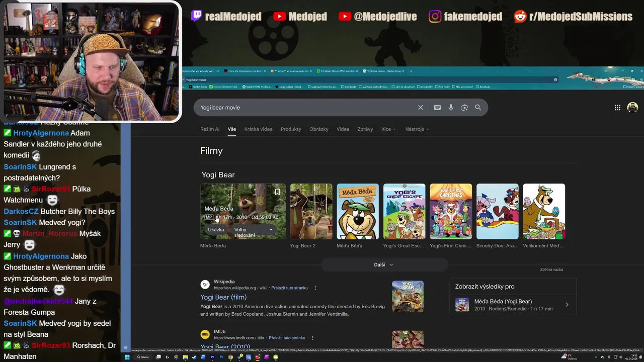Search by image with the lens icon

[x=464, y=108]
